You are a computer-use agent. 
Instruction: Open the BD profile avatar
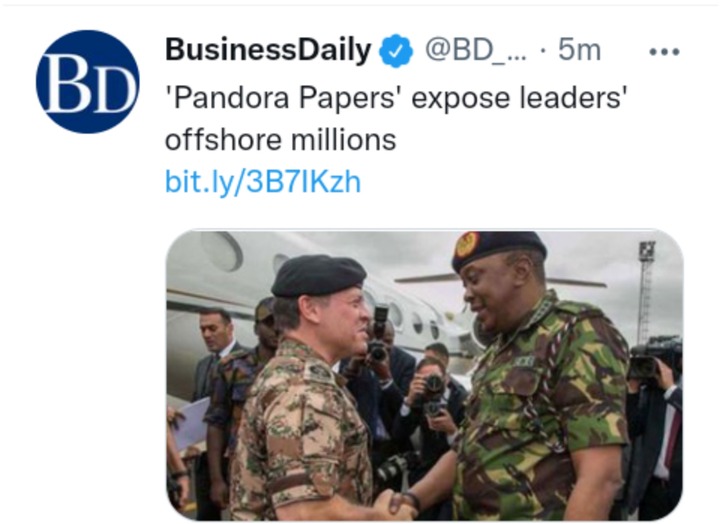(87, 82)
